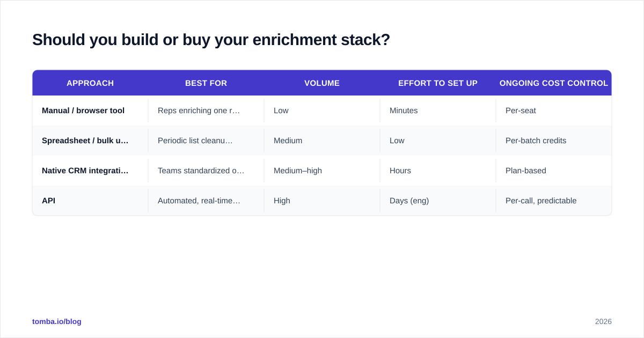Select the 'Spreadsheet / bulk u…' cell
Screen dimensions: 644x338
[x=90, y=141]
